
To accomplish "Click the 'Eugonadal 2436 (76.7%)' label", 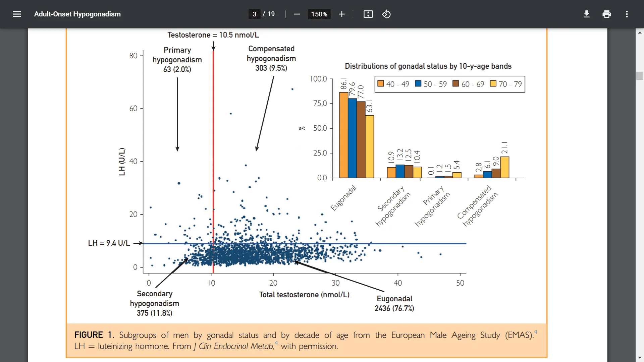I will (x=394, y=303).
